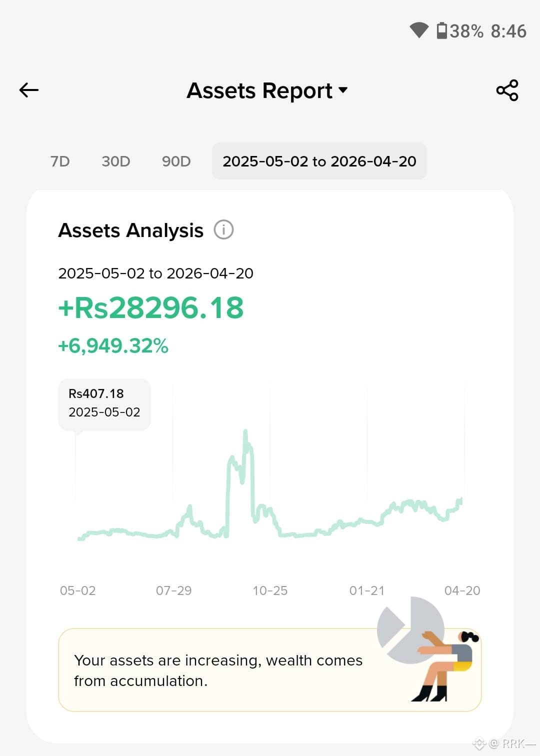Viewport: 540px width, 756px height.
Task: Open the Assets Analysis info icon
Action: pos(223,230)
